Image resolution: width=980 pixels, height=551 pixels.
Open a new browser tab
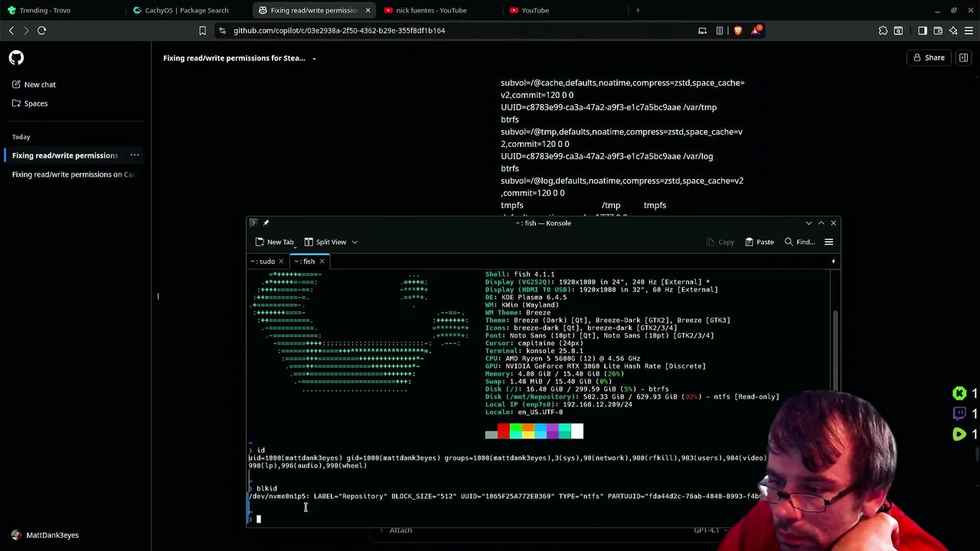pyautogui.click(x=638, y=11)
